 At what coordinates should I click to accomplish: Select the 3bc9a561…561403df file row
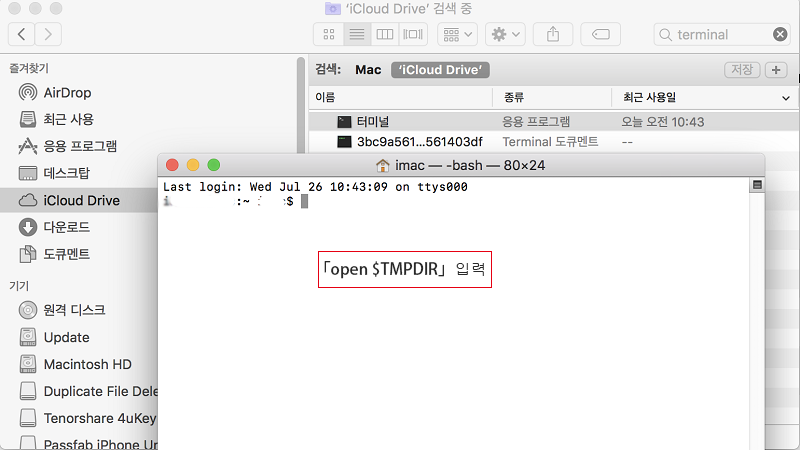click(554, 141)
